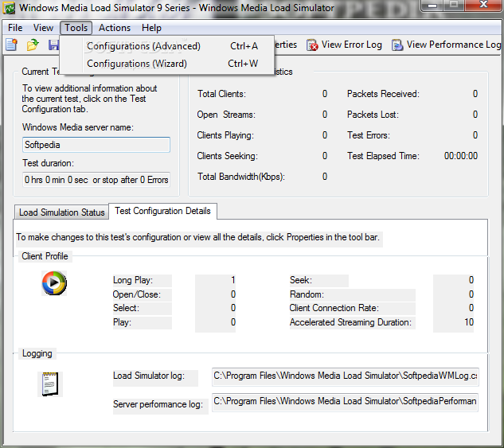Screen dimensions: 504x448
Task: Click the Long Play value 1
Action: click(x=232, y=280)
